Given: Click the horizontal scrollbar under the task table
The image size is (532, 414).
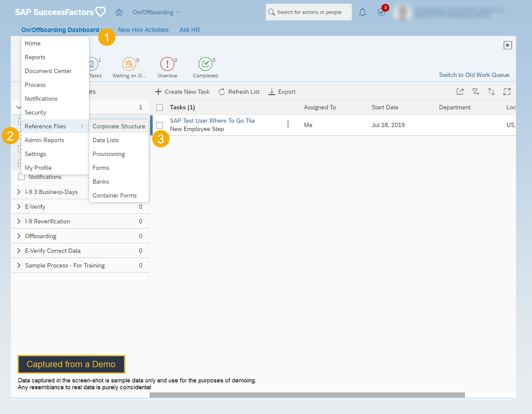Looking at the screenshot, I should point(307,395).
